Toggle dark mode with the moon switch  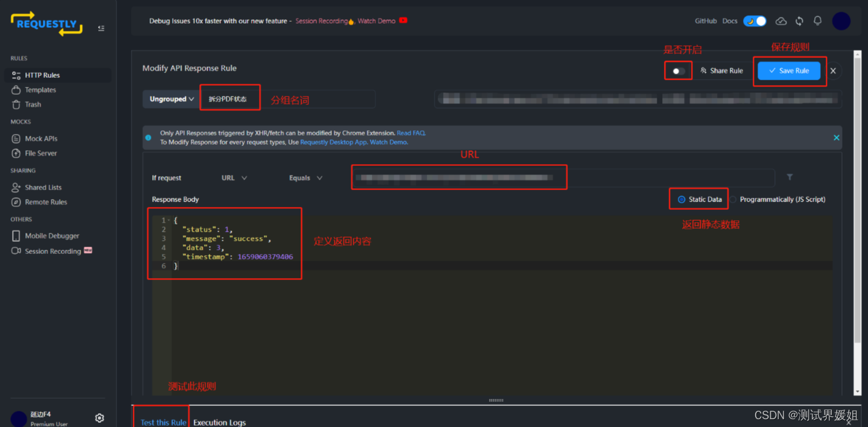(754, 21)
